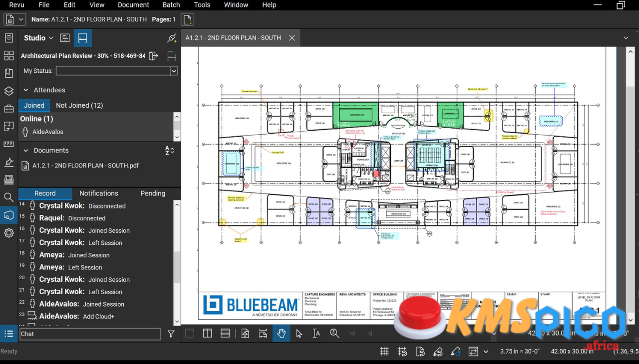Click the blue list icon beside Chat

8,334
